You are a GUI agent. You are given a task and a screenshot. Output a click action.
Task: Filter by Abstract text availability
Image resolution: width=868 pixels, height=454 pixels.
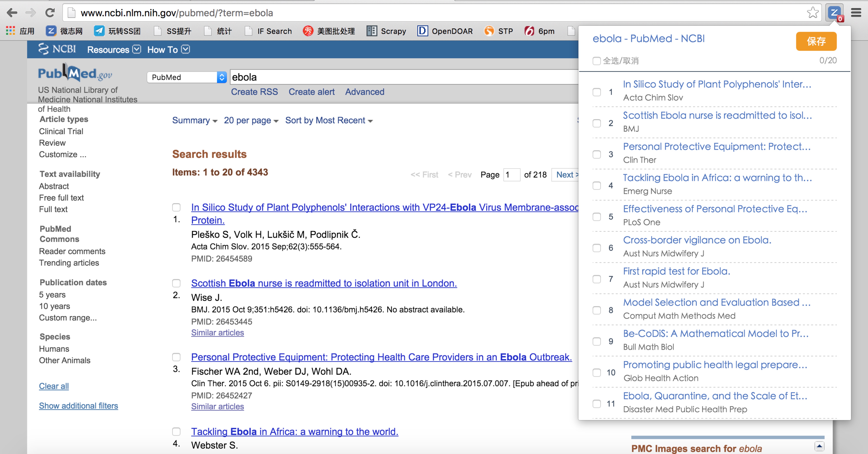(x=54, y=186)
